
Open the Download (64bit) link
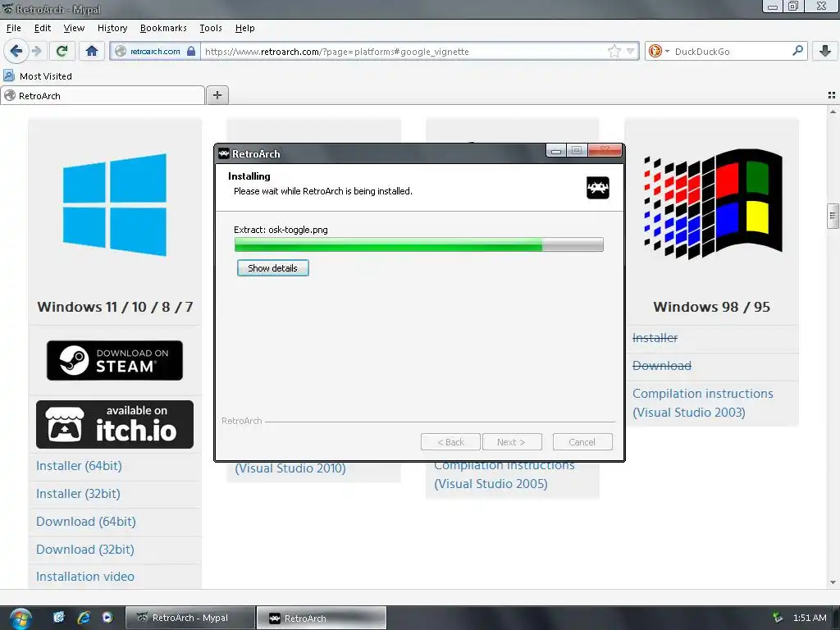[85, 521]
